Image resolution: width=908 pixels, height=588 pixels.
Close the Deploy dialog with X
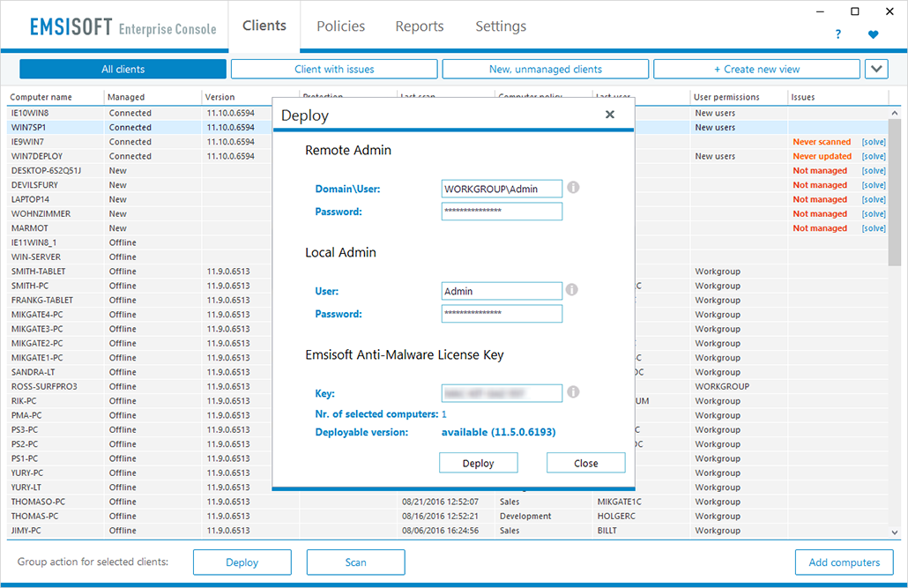[610, 115]
